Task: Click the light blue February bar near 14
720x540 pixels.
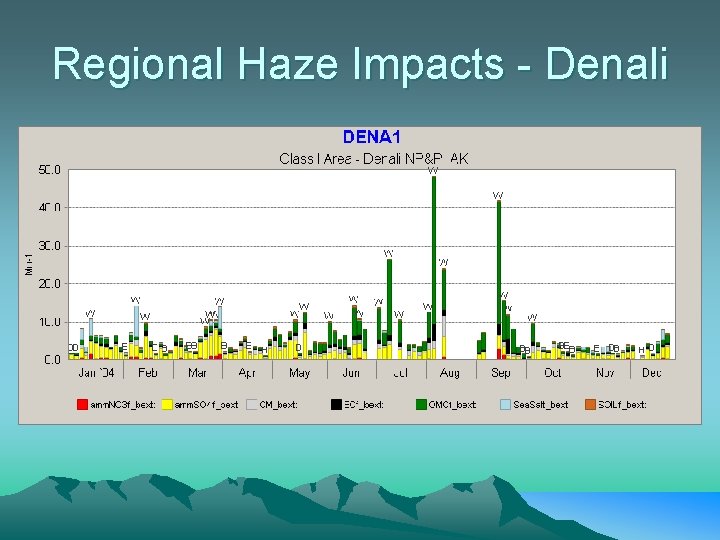Action: pyautogui.click(x=136, y=332)
